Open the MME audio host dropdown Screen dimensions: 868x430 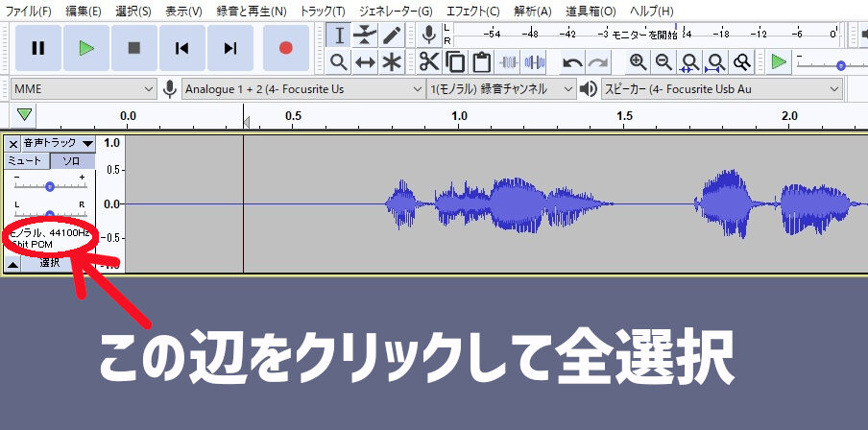point(84,89)
